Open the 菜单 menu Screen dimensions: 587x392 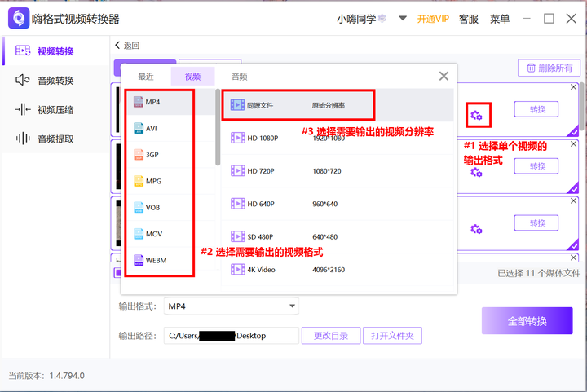tap(500, 19)
